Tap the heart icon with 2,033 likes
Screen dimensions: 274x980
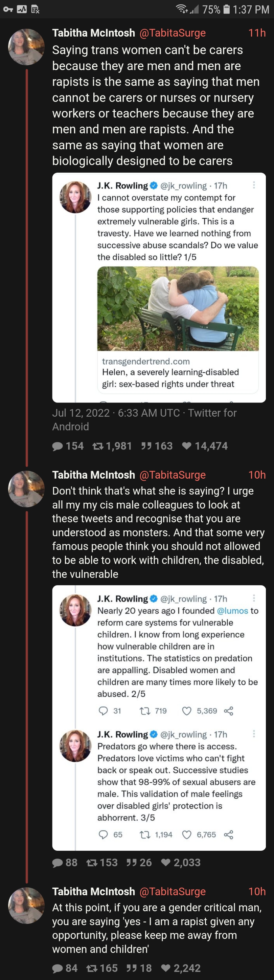(x=166, y=863)
